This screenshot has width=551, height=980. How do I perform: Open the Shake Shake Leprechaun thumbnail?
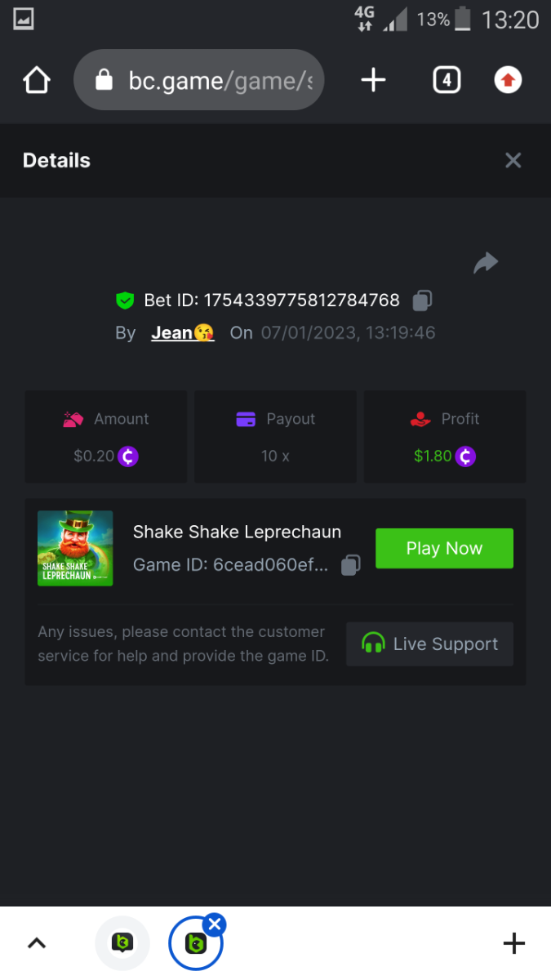(75, 548)
